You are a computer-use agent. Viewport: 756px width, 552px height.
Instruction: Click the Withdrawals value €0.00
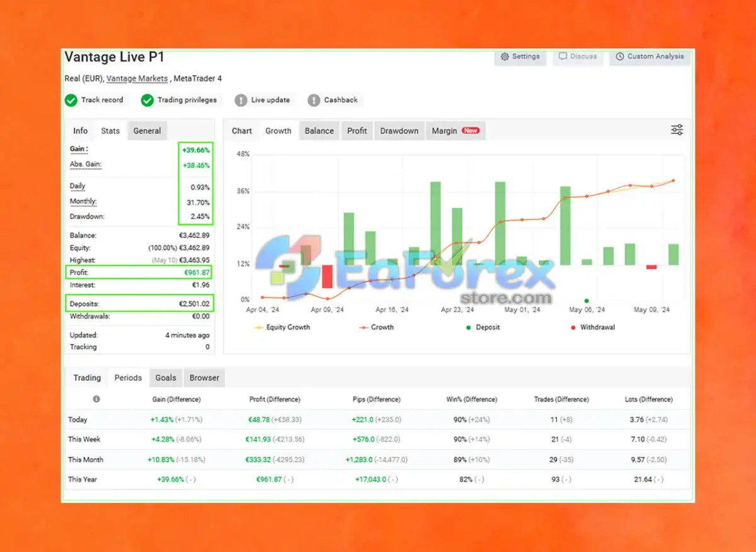click(201, 316)
